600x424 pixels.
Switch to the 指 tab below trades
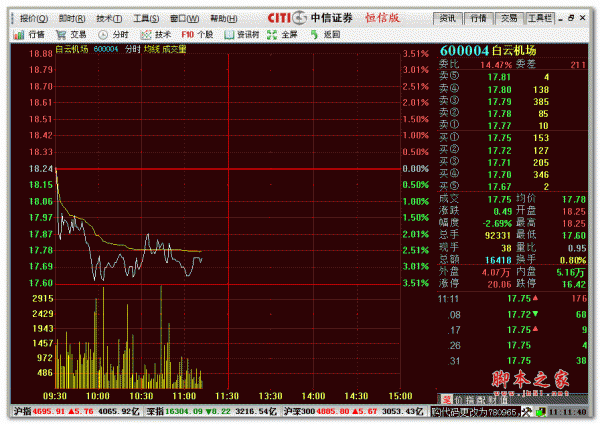tap(470, 400)
